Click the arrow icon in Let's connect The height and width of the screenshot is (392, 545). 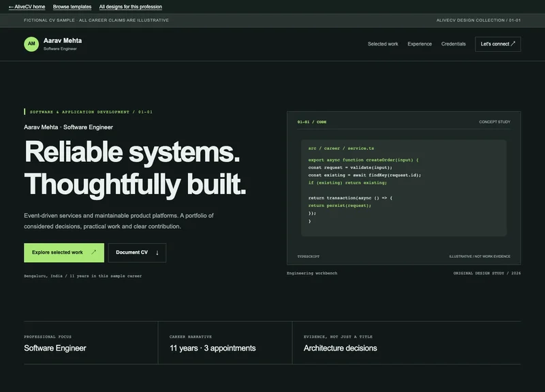pos(513,44)
